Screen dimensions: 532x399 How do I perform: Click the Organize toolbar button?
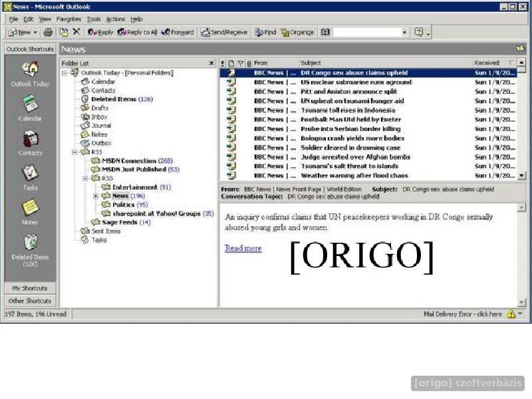pyautogui.click(x=297, y=32)
